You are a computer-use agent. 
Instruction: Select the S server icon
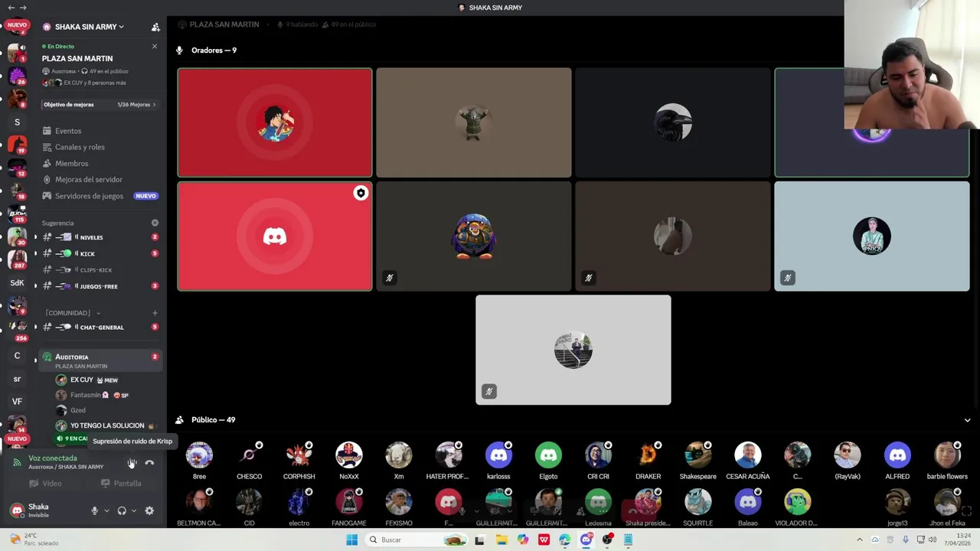click(17, 122)
